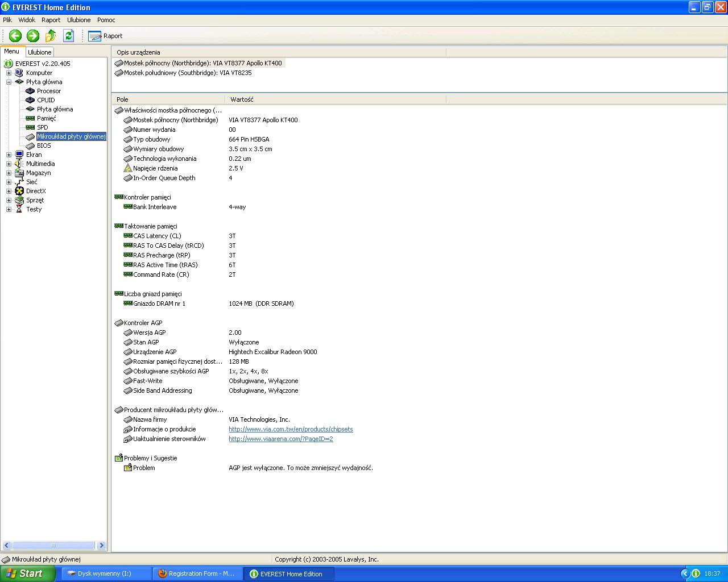
Task: Open the Raport toolbar button
Action: click(105, 36)
